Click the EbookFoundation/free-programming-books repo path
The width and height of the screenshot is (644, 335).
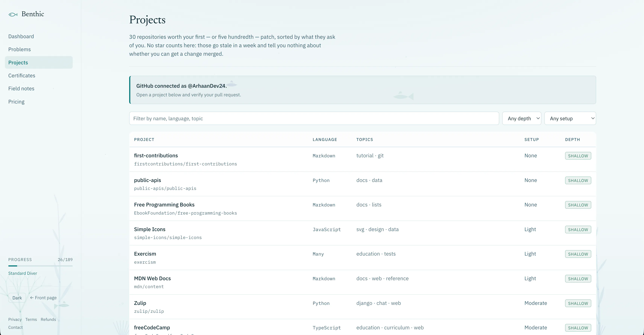pos(185,213)
